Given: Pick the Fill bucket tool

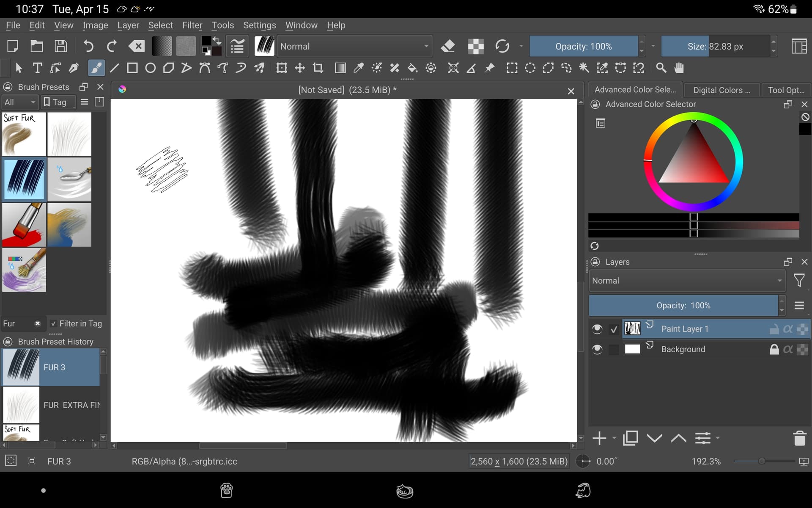Looking at the screenshot, I should click(412, 68).
